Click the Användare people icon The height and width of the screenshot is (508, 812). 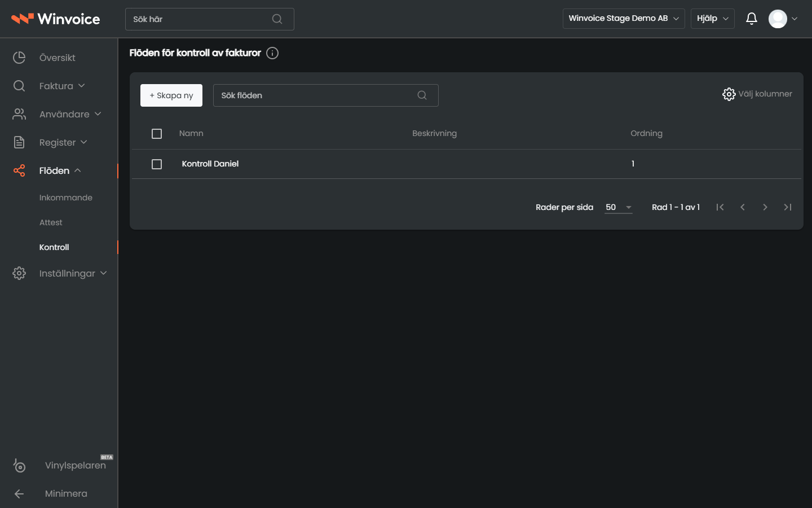click(x=19, y=114)
